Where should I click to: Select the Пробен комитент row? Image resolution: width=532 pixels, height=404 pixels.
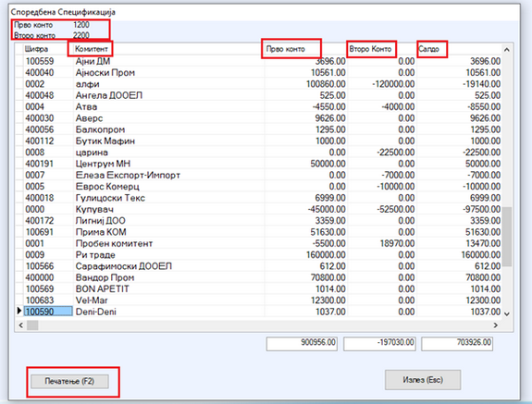click(x=258, y=243)
